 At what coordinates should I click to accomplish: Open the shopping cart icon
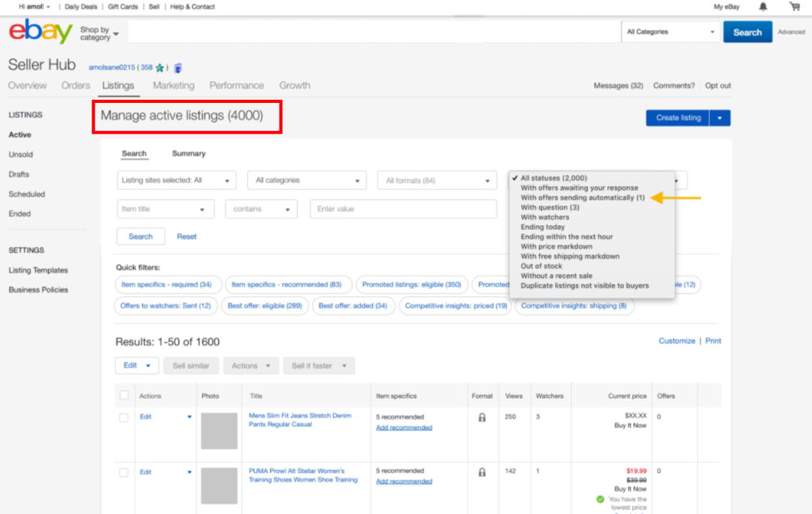coord(794,7)
